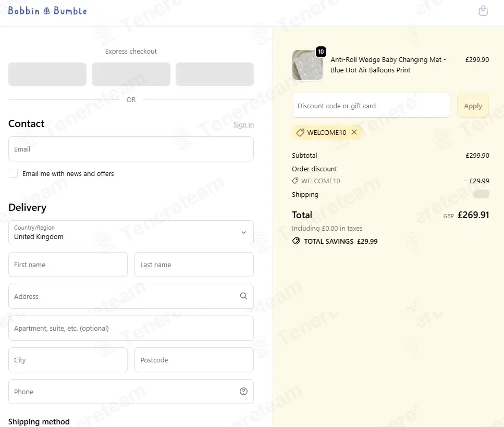Click the First name field

pos(68,265)
